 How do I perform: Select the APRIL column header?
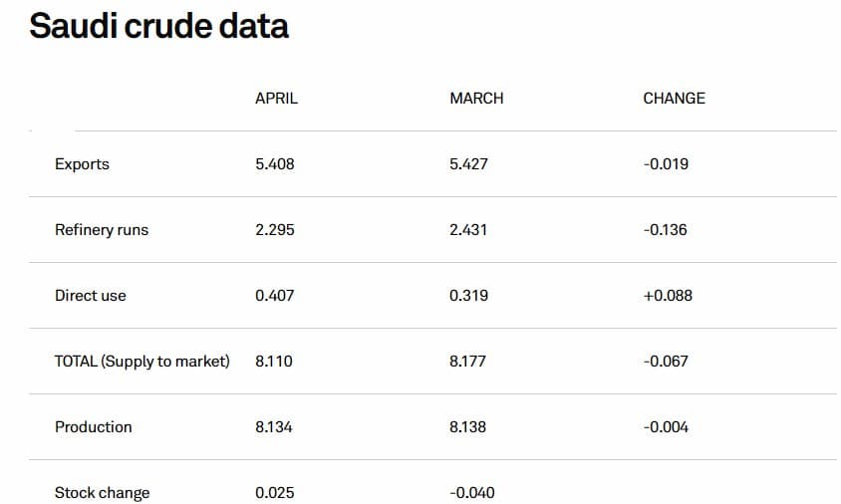point(276,99)
